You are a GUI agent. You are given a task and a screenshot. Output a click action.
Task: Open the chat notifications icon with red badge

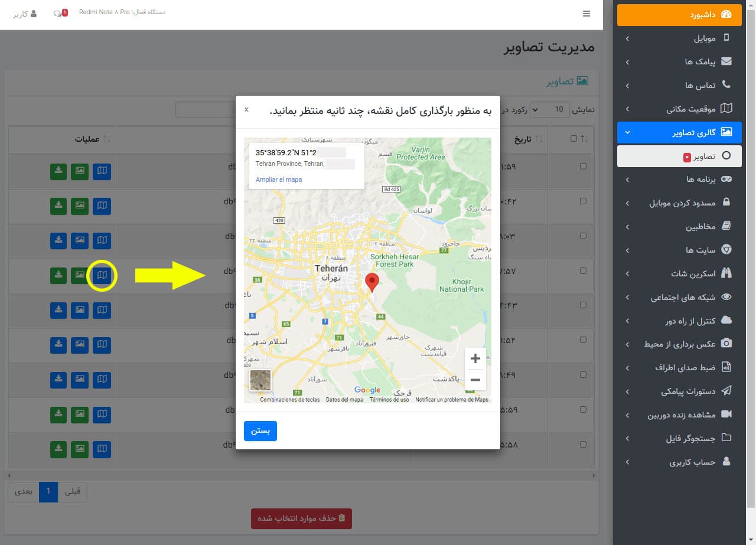pos(60,13)
